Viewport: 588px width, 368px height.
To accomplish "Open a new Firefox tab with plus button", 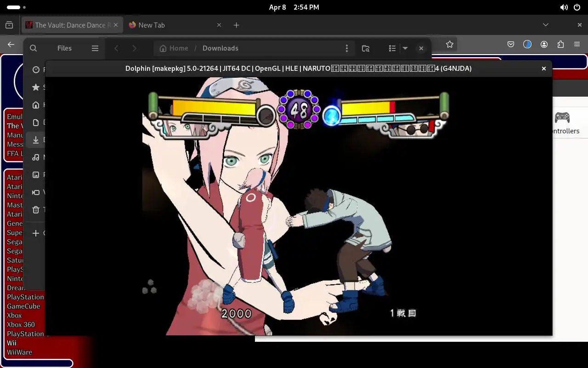I will coord(236,25).
